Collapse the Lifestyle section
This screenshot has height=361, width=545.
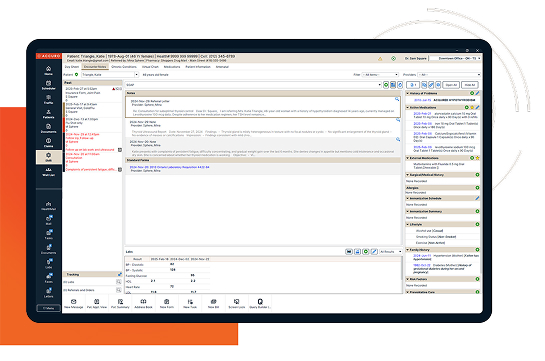coord(408,224)
